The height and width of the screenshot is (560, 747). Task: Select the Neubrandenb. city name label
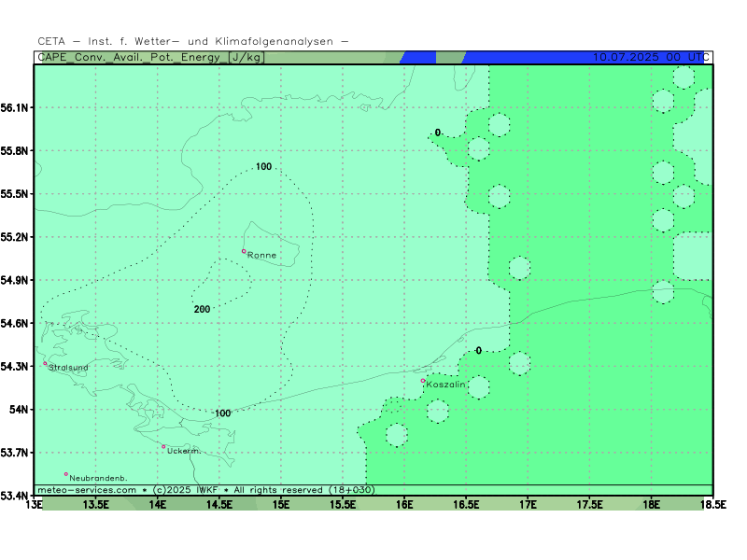(99, 478)
